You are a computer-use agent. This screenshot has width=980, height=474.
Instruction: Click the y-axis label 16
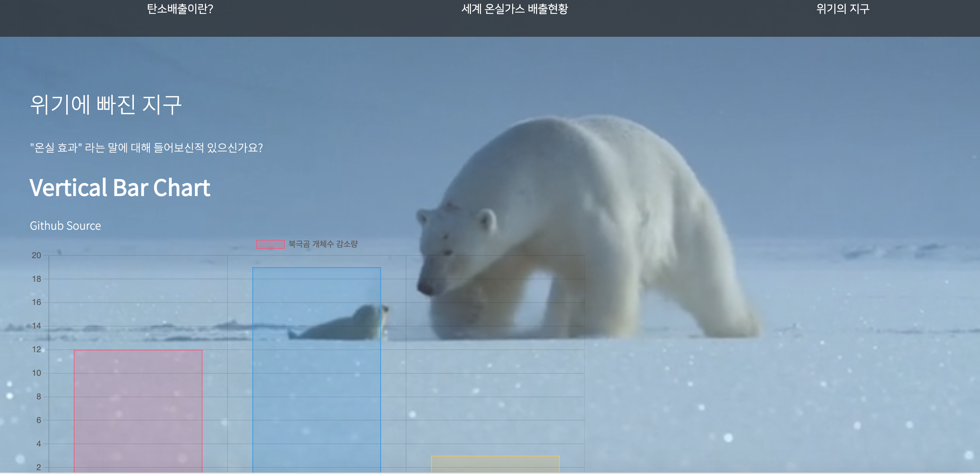point(36,302)
